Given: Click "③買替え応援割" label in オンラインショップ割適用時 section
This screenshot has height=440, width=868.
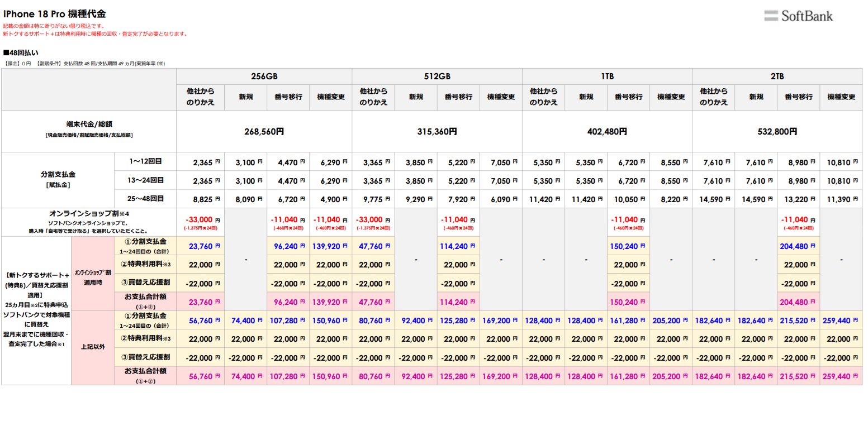Looking at the screenshot, I should coord(145,283).
